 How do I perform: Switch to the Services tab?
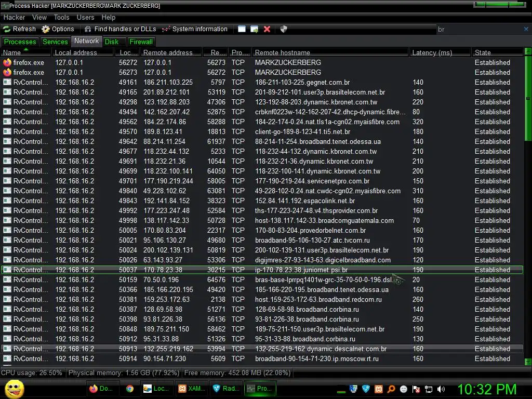tap(55, 42)
